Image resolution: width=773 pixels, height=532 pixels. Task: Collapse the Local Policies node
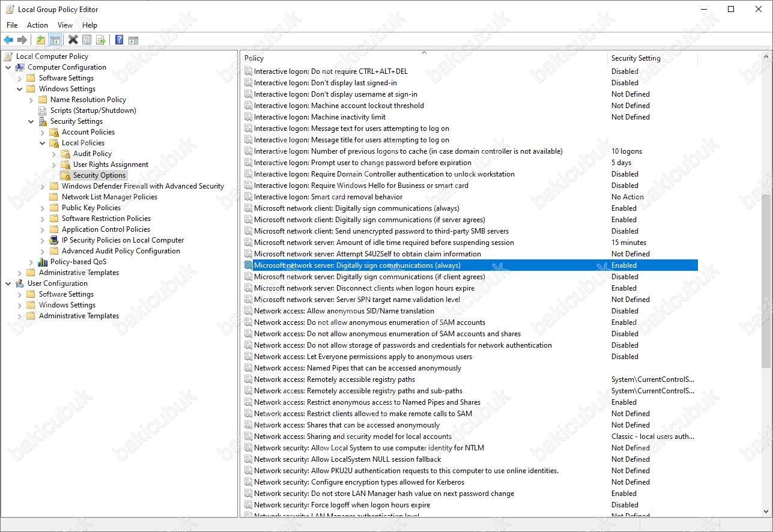click(x=43, y=143)
